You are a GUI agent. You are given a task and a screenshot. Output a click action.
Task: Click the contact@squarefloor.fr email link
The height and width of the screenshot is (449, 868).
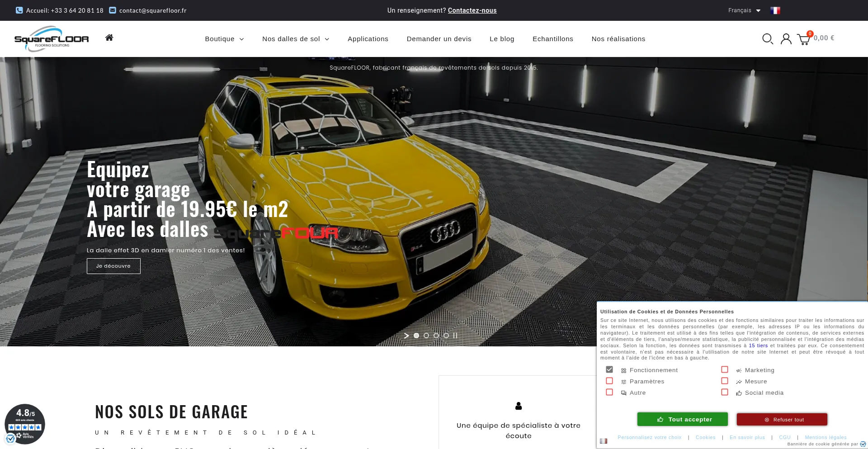pos(153,10)
